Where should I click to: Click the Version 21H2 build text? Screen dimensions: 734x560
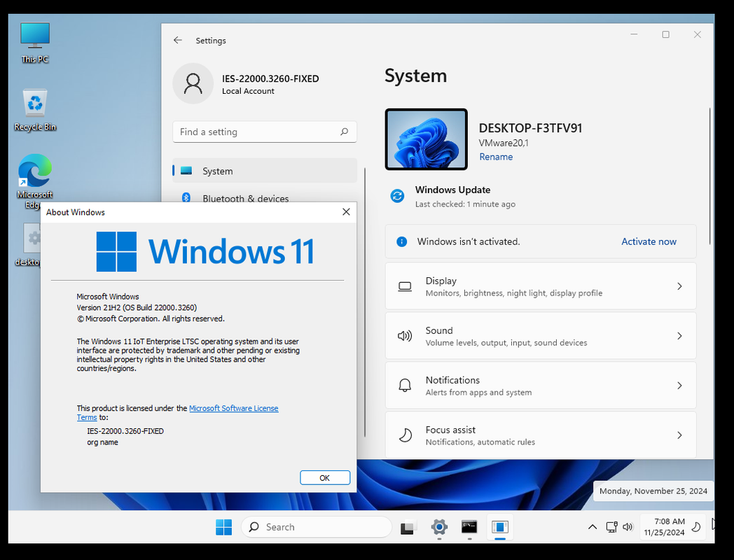tap(137, 307)
